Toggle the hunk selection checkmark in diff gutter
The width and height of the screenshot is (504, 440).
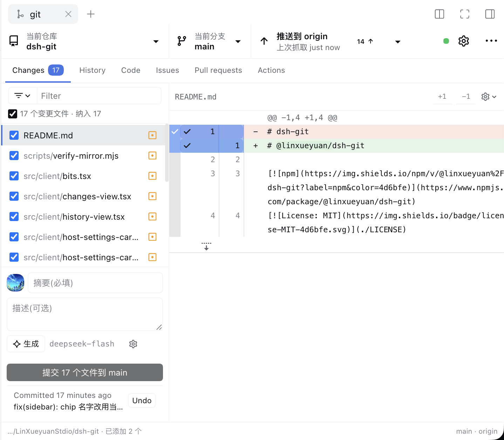click(175, 132)
